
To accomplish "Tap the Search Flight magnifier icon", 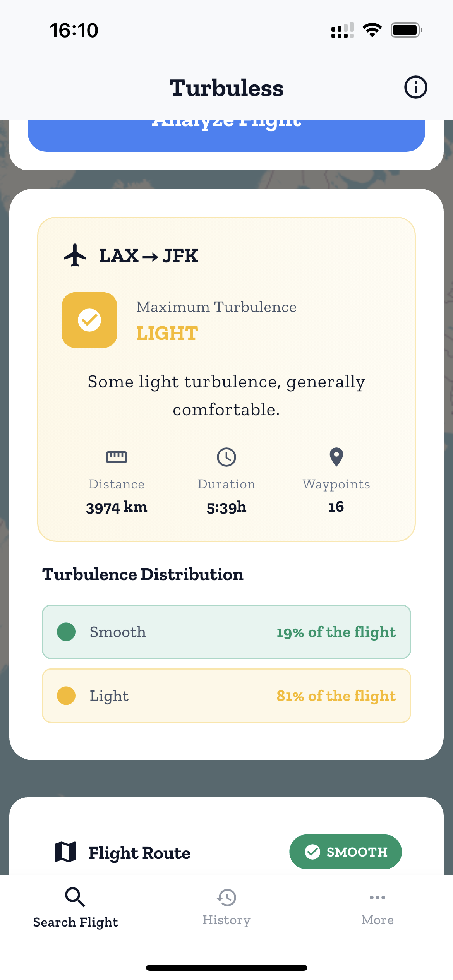I will coord(75,897).
